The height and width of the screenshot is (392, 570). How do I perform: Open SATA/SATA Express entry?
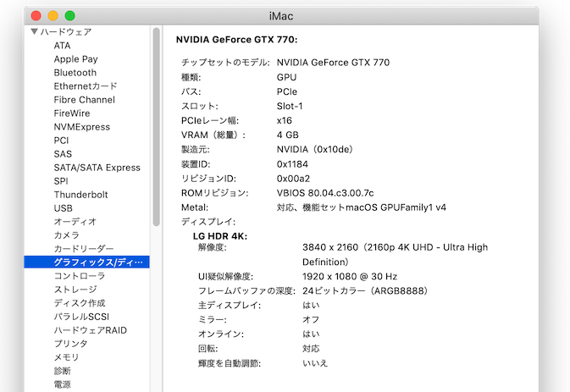97,168
